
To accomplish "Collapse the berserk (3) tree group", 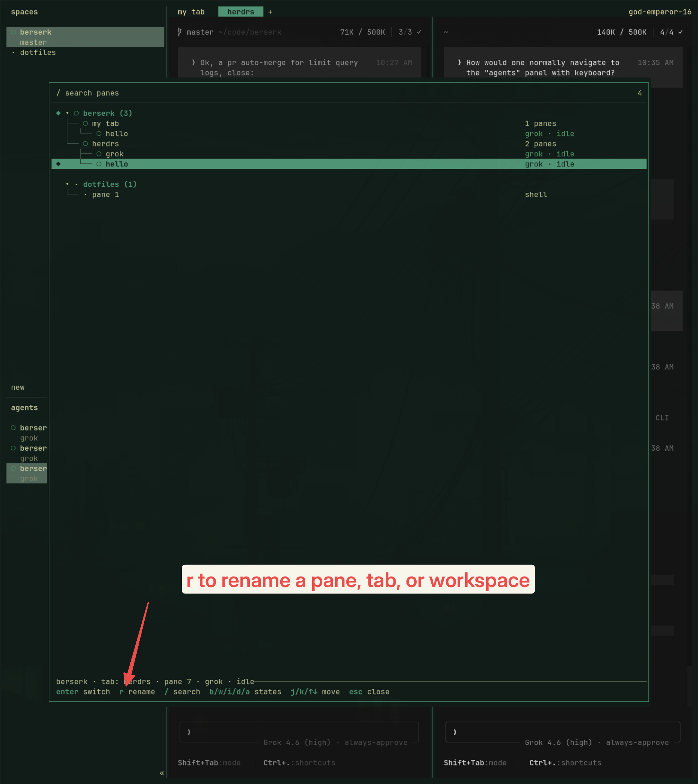I will pyautogui.click(x=68, y=113).
